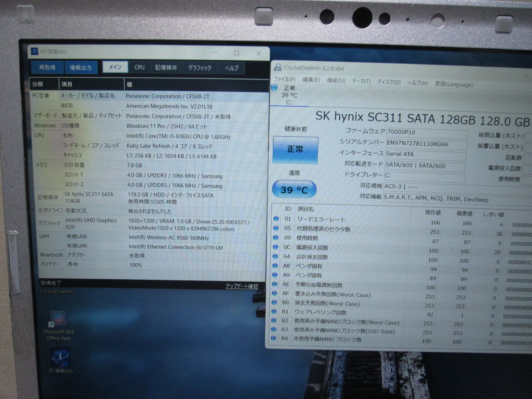
Task: Click the アップデート確認 link
Action: (x=242, y=286)
